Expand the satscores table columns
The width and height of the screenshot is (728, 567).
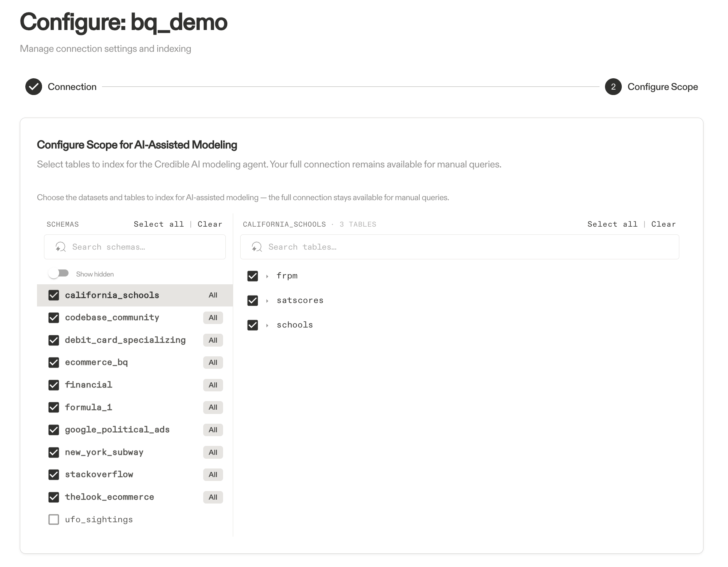pyautogui.click(x=267, y=301)
